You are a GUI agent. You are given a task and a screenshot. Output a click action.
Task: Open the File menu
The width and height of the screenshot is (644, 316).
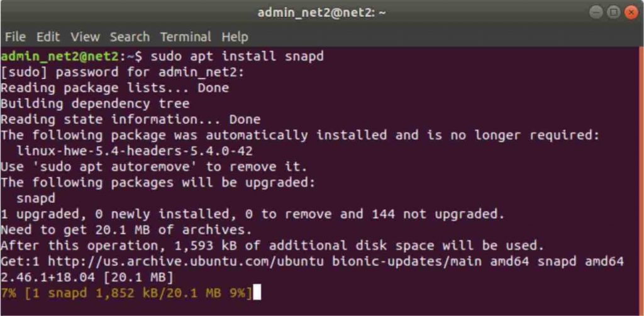[15, 36]
